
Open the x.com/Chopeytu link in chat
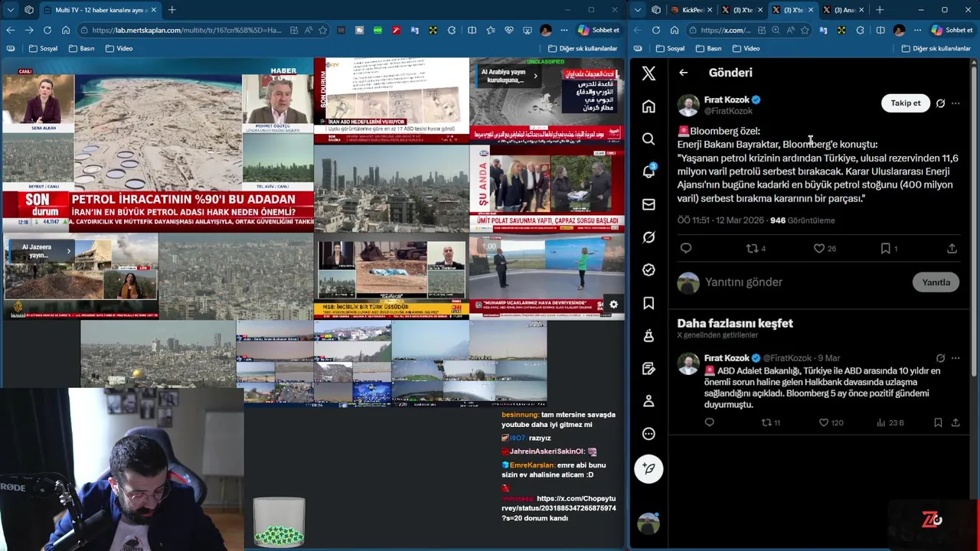[559, 508]
